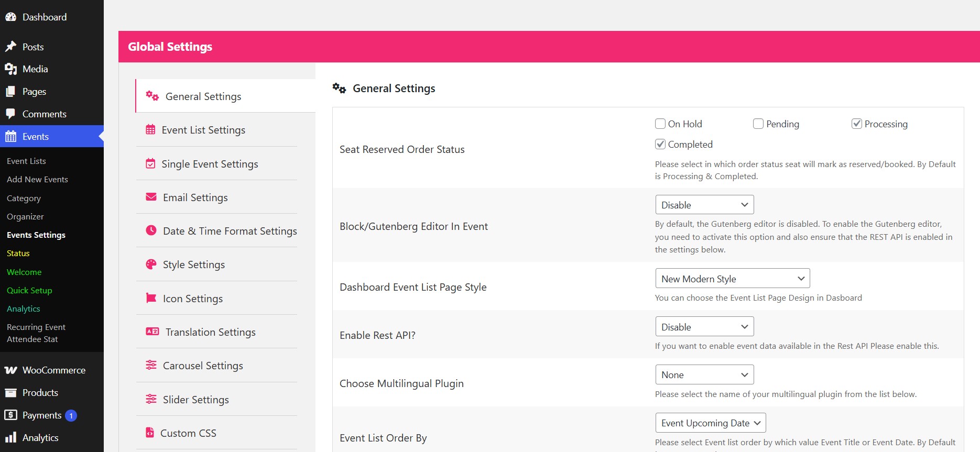980x452 pixels.
Task: Open the Choose Multilingual Plugin dropdown
Action: coord(704,375)
